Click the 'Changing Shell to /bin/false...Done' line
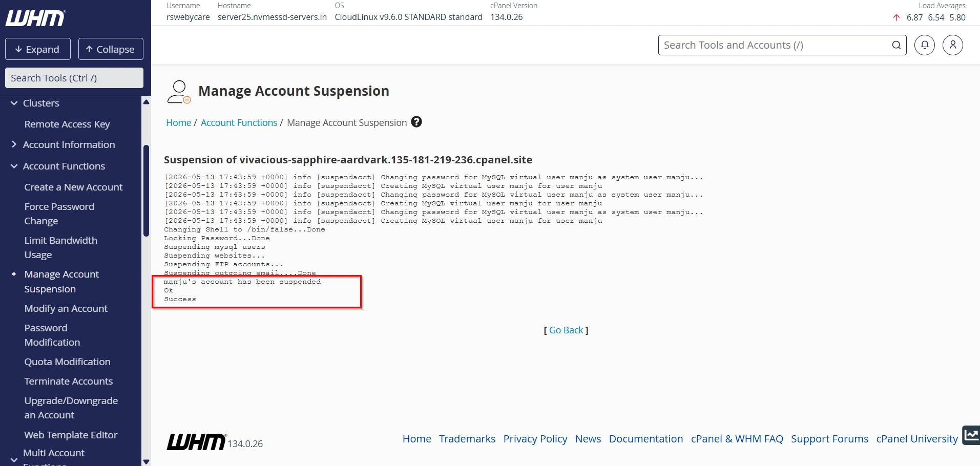The width and height of the screenshot is (980, 466). 244,229
